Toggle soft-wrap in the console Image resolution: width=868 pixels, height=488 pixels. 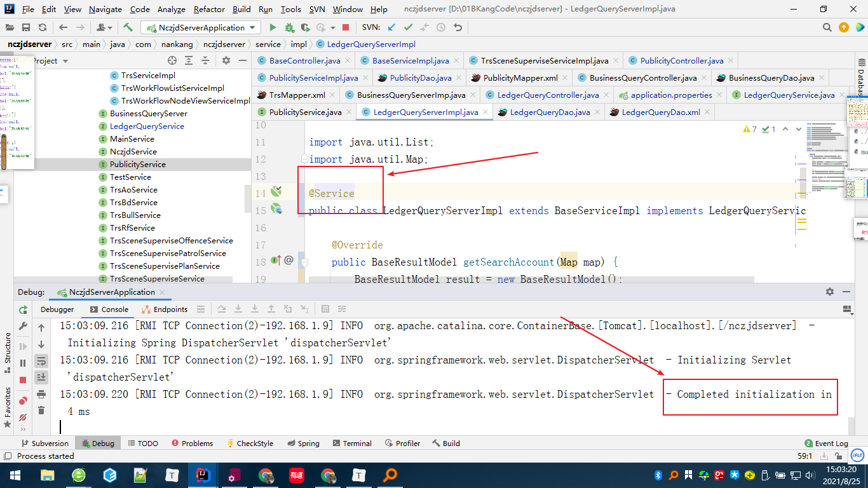41,361
